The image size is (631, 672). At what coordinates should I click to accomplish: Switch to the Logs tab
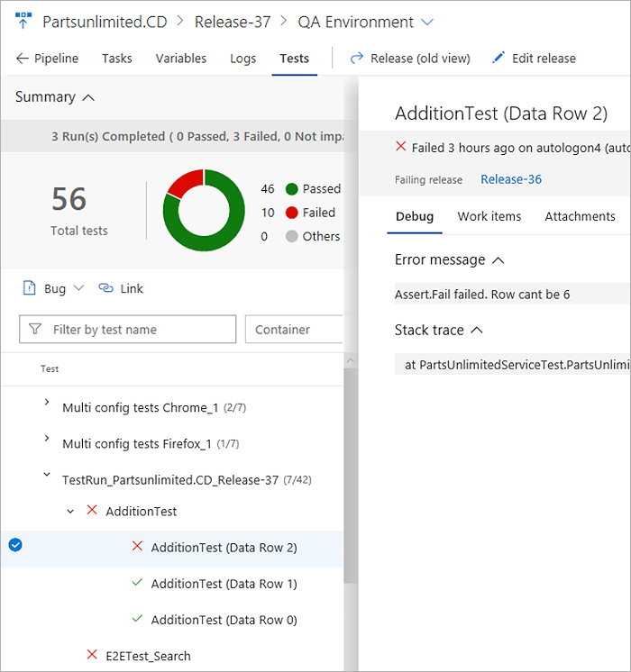(242, 59)
